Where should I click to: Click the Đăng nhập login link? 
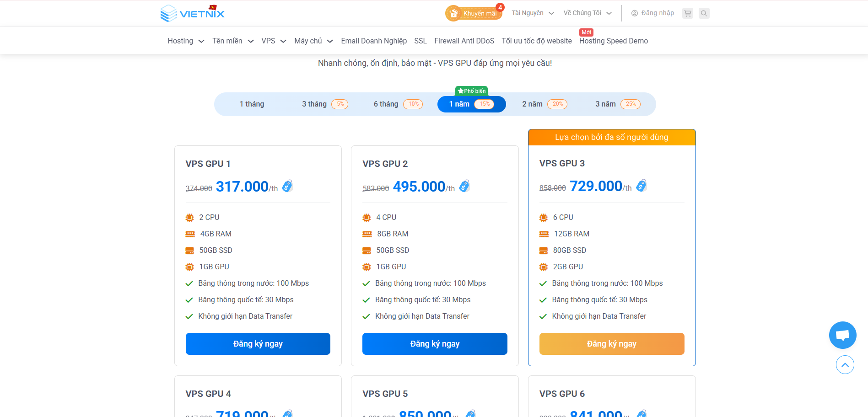click(x=653, y=13)
